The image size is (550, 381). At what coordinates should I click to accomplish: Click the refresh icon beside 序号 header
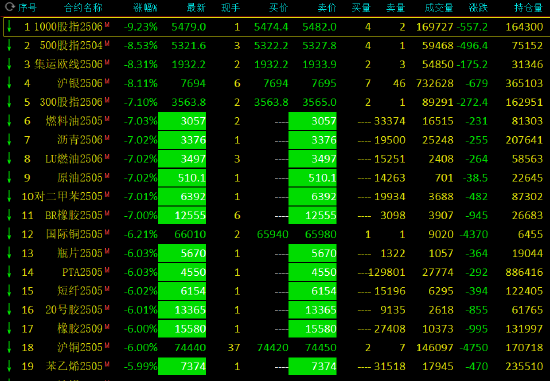[x=10, y=6]
